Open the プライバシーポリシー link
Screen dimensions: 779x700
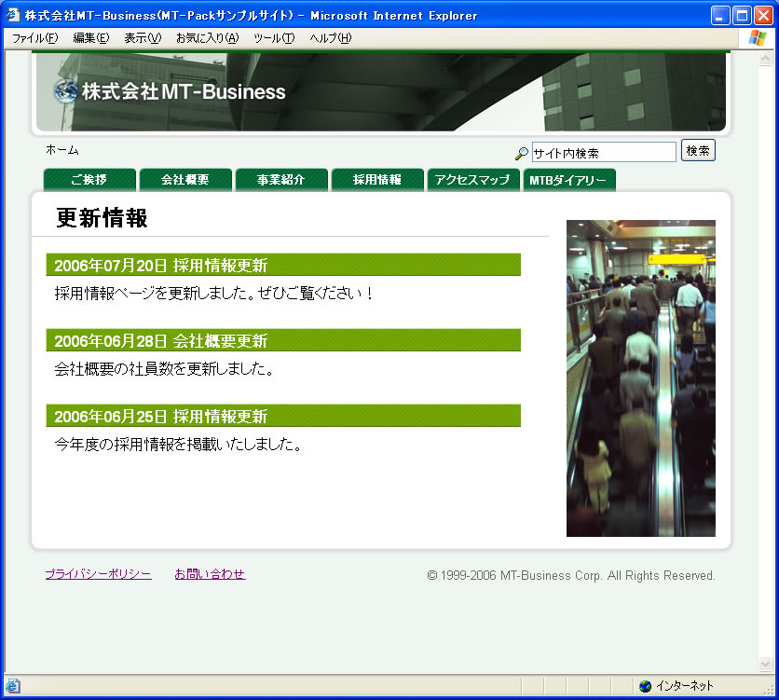click(x=99, y=574)
